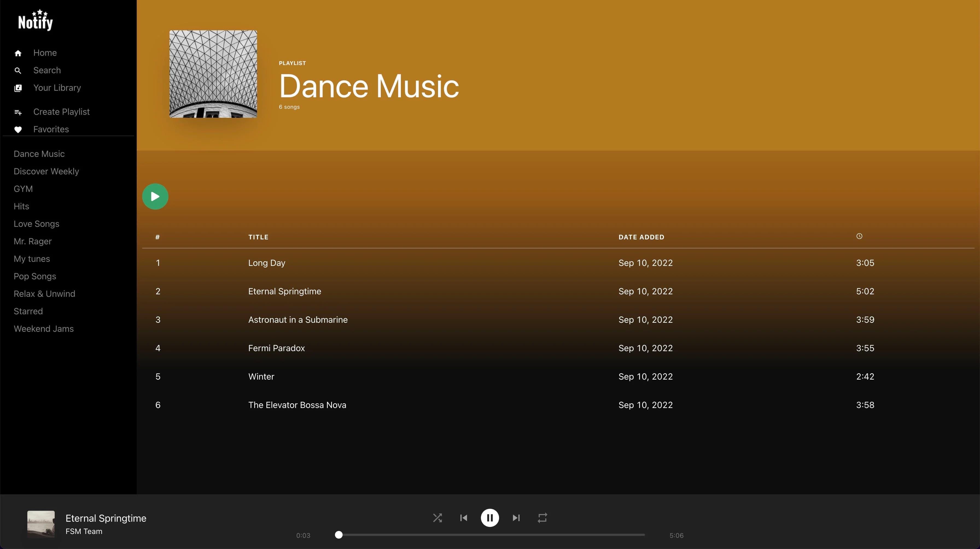This screenshot has width=980, height=549.
Task: Click the repeat playback icon
Action: [542, 517]
